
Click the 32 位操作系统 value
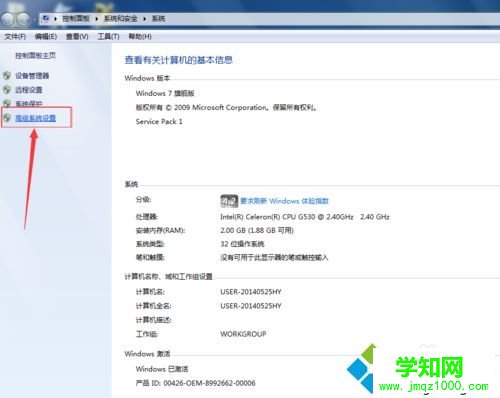point(242,244)
